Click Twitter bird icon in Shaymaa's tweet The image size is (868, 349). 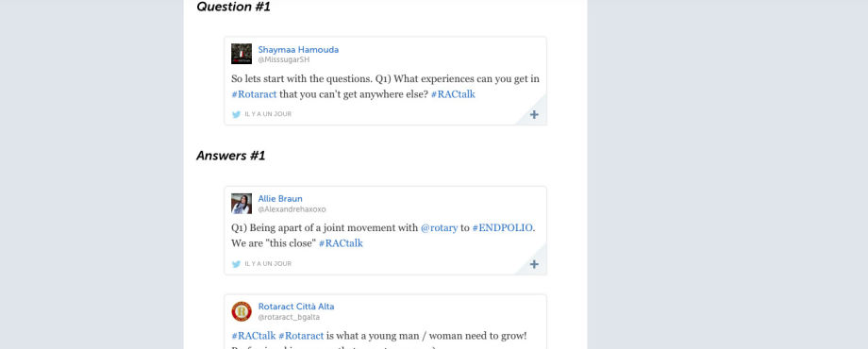237,114
